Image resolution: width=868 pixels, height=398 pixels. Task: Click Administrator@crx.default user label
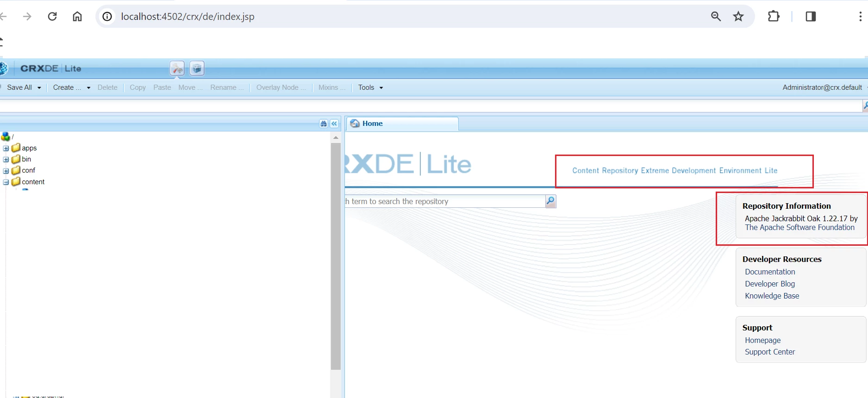click(x=822, y=87)
